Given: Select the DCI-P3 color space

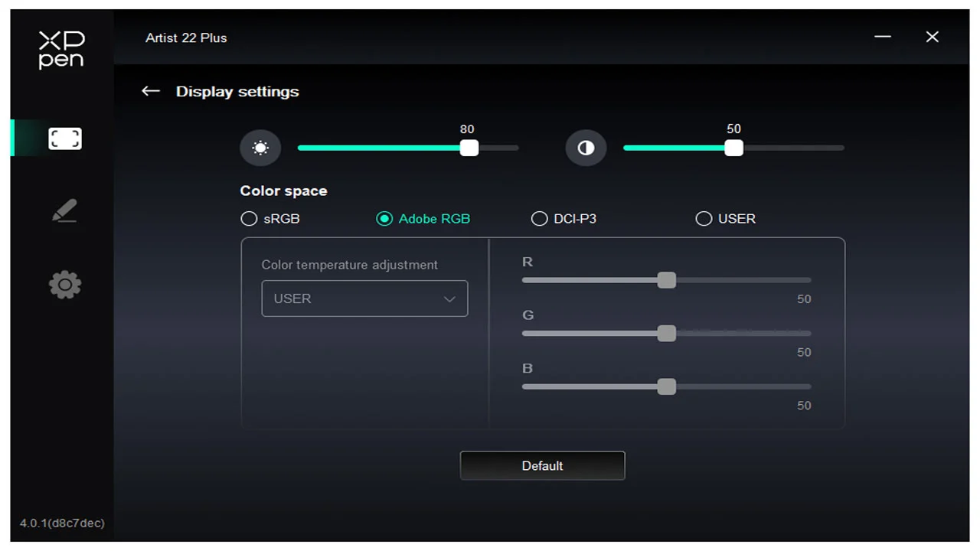Looking at the screenshot, I should pyautogui.click(x=539, y=219).
